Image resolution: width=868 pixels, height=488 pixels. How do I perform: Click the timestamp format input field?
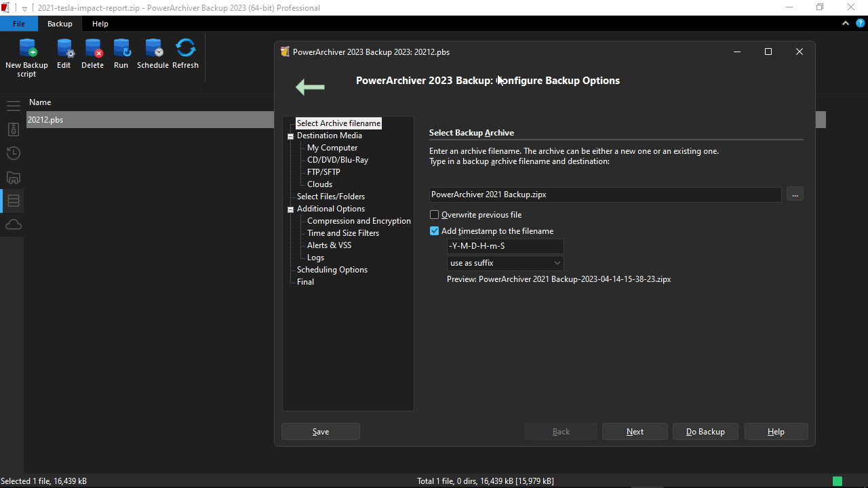[x=505, y=245]
